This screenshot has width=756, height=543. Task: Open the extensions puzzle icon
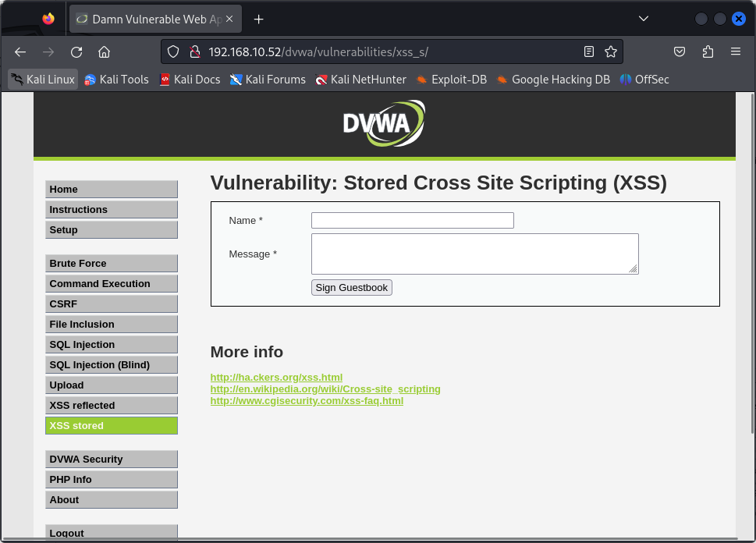[708, 51]
